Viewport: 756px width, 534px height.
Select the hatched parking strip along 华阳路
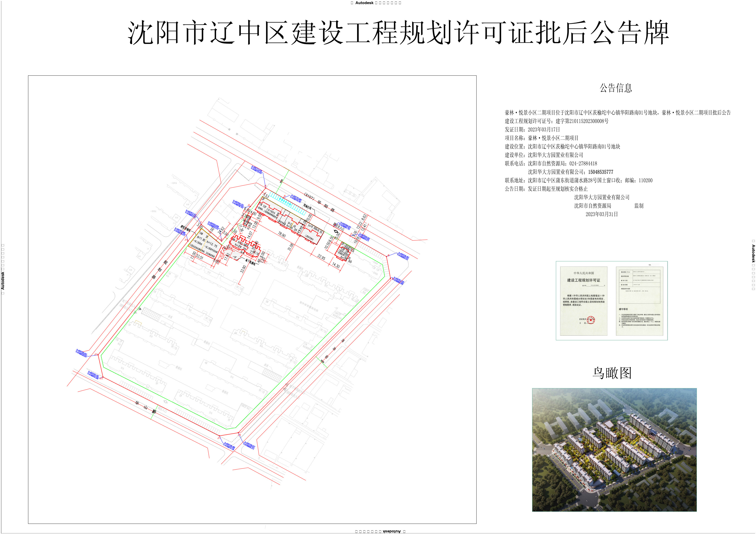click(290, 206)
